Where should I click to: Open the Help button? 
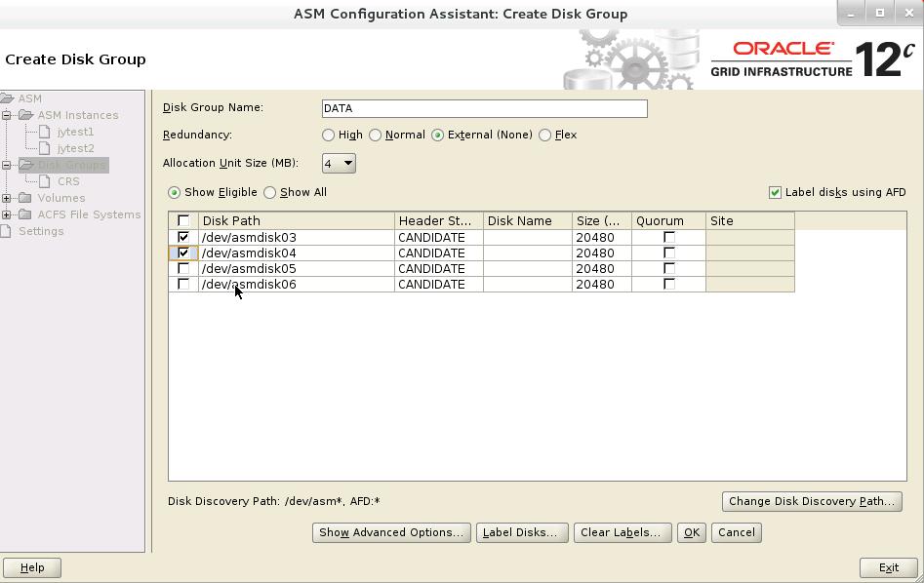coord(32,567)
